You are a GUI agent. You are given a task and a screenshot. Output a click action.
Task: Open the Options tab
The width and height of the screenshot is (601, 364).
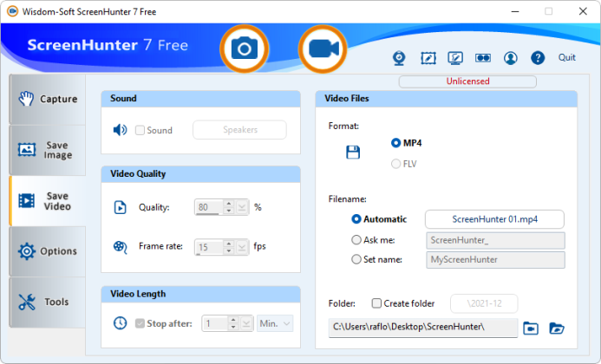click(x=48, y=251)
